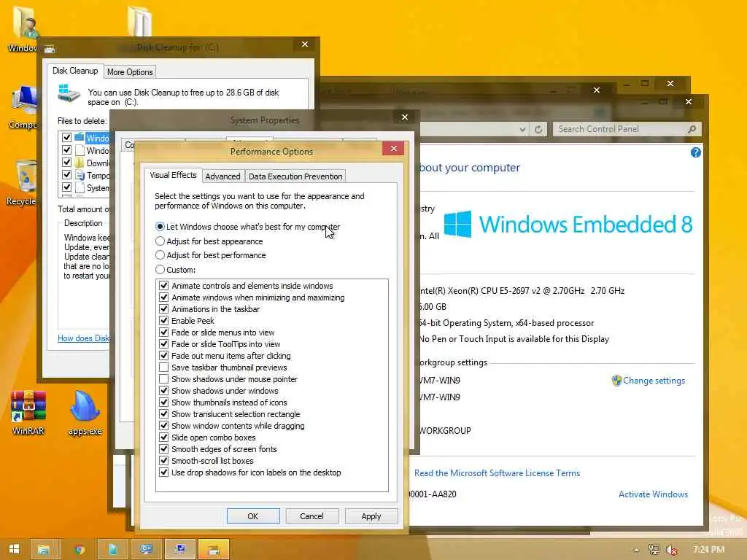
Task: Click Apply in Performance Options
Action: 371,516
